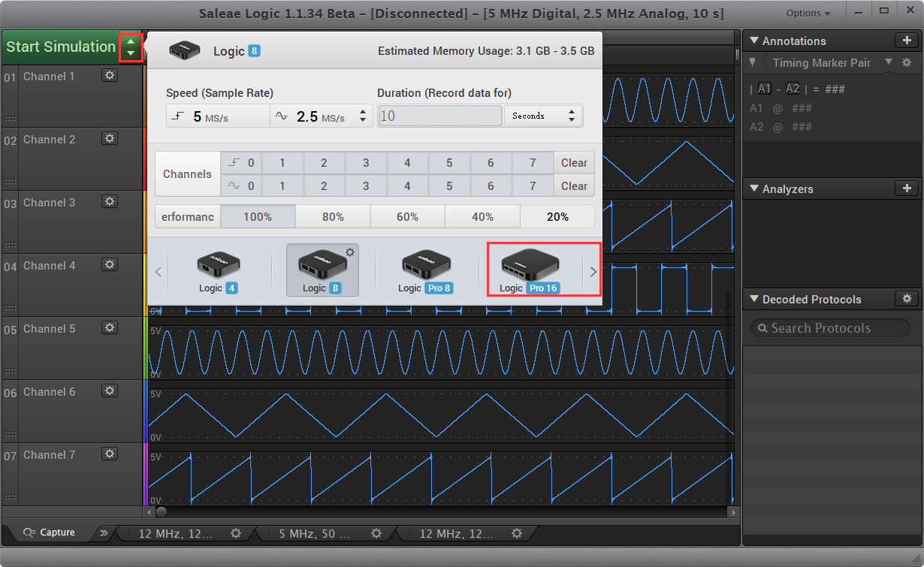Click the Channel 1 drag handle

(x=10, y=119)
